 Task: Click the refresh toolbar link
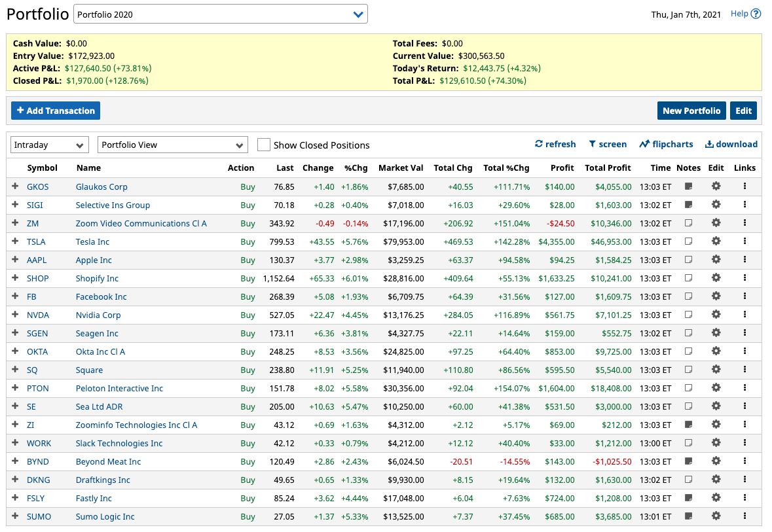555,144
